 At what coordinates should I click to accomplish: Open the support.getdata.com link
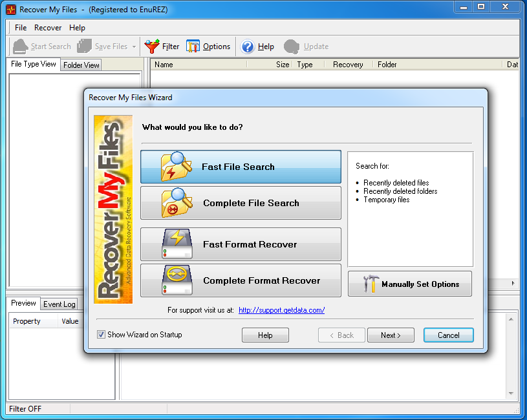282,310
